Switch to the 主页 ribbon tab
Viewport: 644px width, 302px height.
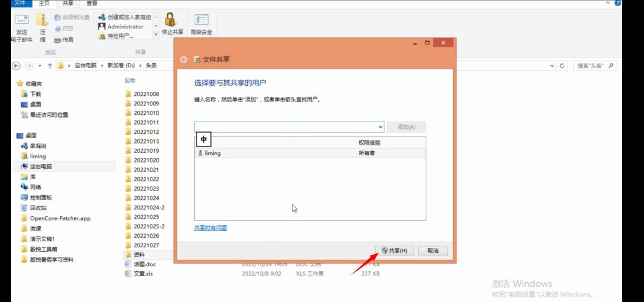coord(44,3)
